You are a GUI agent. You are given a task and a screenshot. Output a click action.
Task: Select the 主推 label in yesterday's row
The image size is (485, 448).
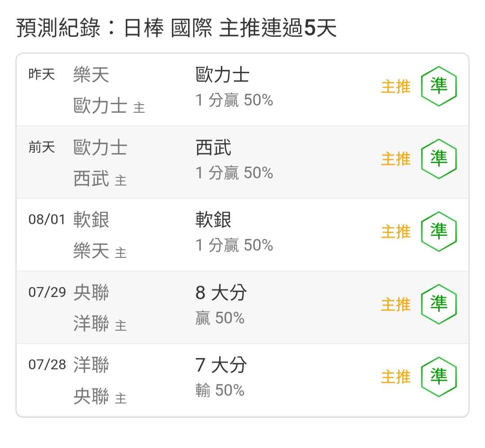396,86
